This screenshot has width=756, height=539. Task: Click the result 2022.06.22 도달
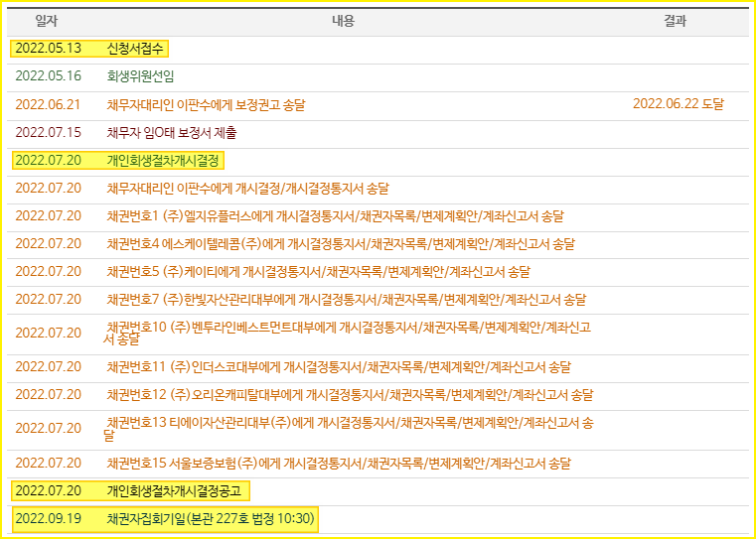[x=678, y=103]
